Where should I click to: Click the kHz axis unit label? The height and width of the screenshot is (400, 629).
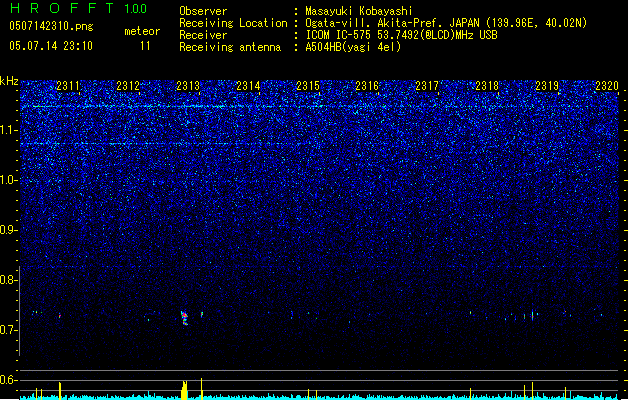[x=9, y=81]
